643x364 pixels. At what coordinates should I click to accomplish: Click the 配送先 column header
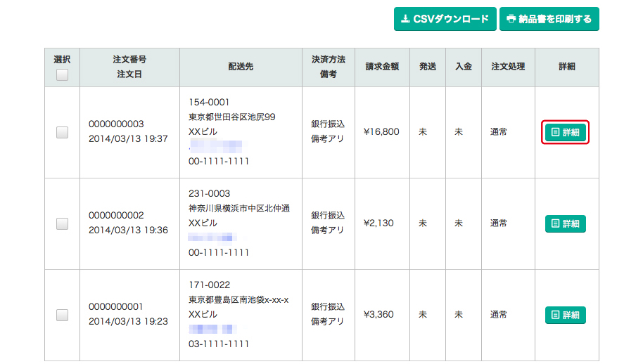coord(241,67)
